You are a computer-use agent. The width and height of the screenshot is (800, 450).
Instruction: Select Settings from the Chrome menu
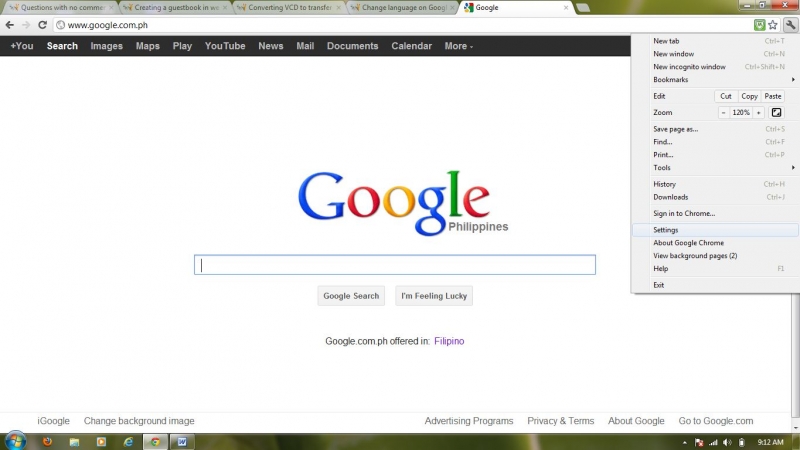666,230
